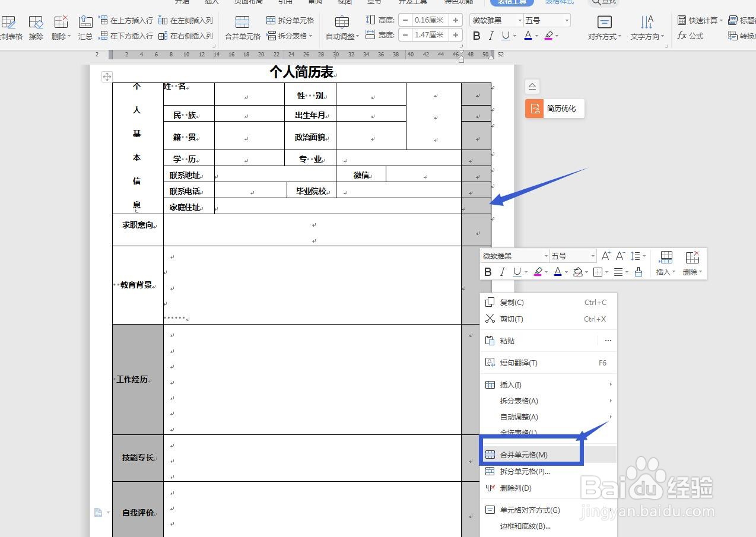Screen dimensions: 756x537
Task: Click the 宽度 width value field
Action: 430,35
